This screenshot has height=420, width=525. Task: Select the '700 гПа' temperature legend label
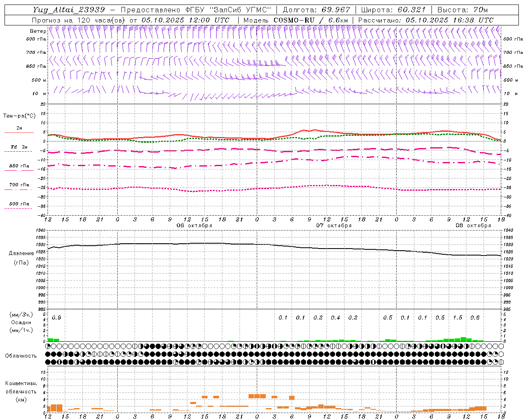19,185
